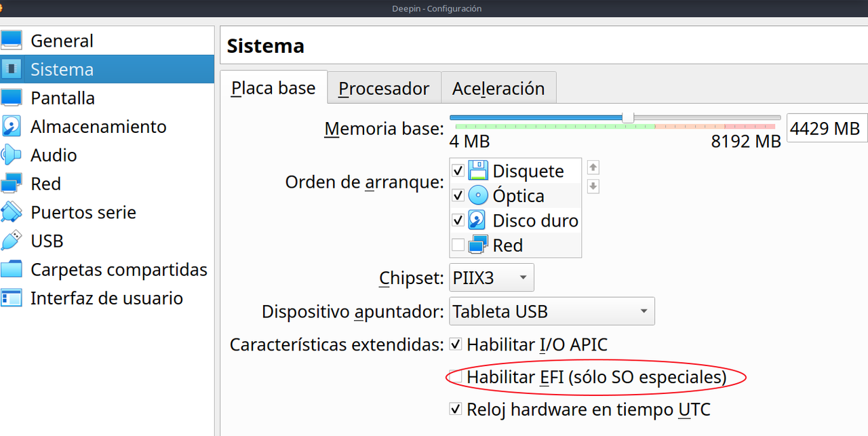Open the Audio speaker icon
The image size is (868, 436).
click(12, 155)
